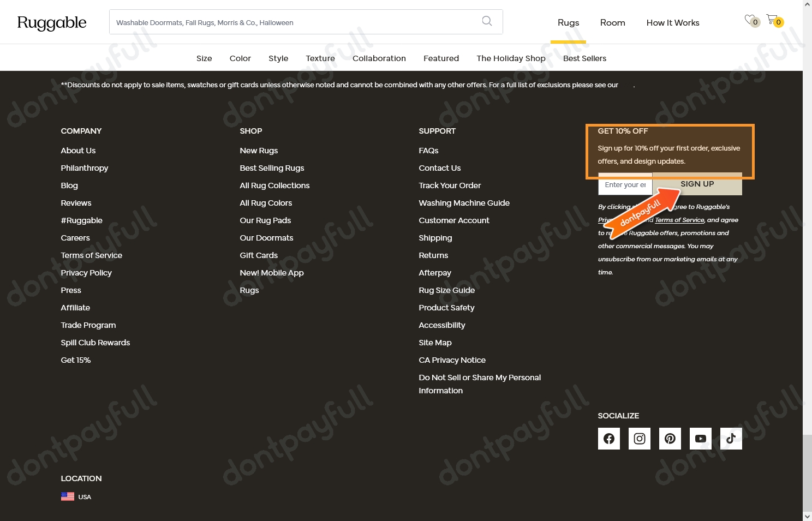Open the Track Your Order link
The height and width of the screenshot is (521, 812).
pos(450,185)
